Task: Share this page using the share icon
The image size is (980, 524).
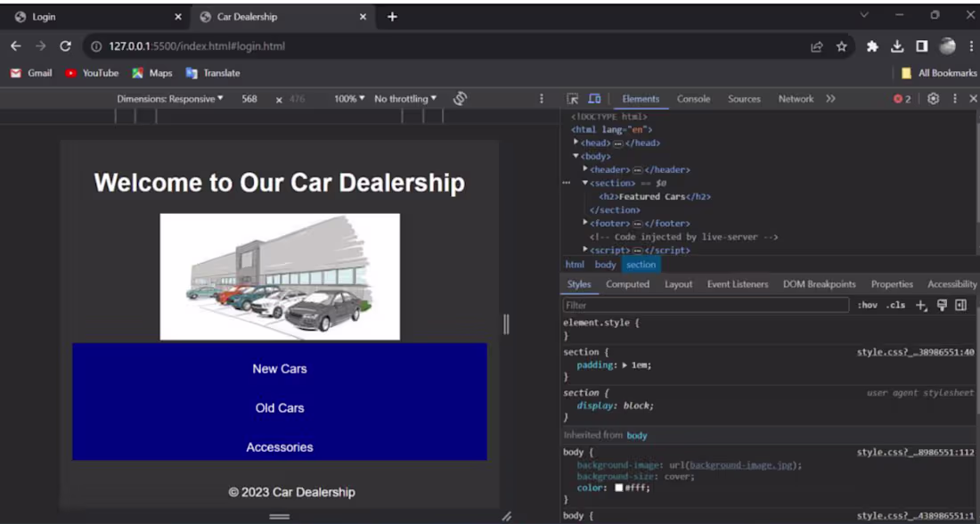Action: coord(816,46)
